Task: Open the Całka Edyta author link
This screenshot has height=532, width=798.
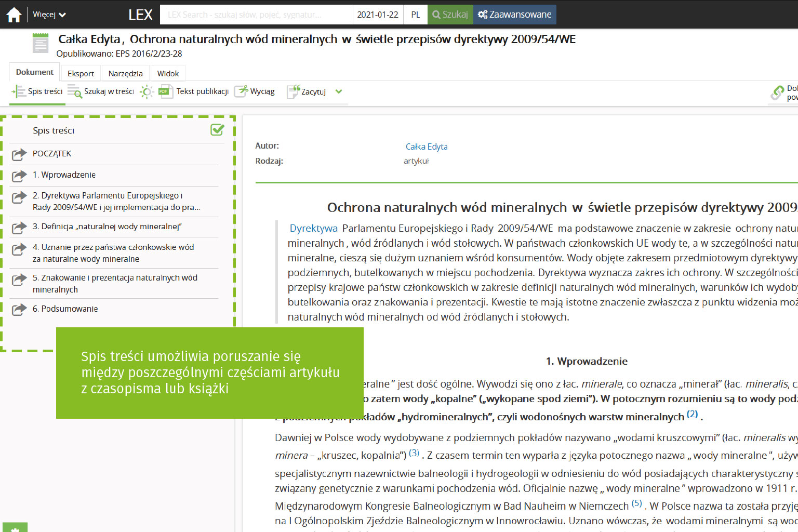Action: tap(426, 147)
